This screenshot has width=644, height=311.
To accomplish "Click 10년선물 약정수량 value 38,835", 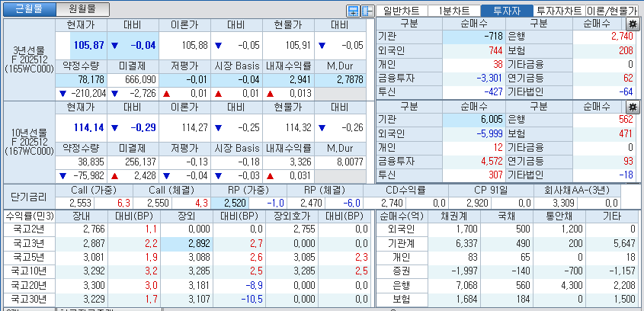I will point(91,162).
